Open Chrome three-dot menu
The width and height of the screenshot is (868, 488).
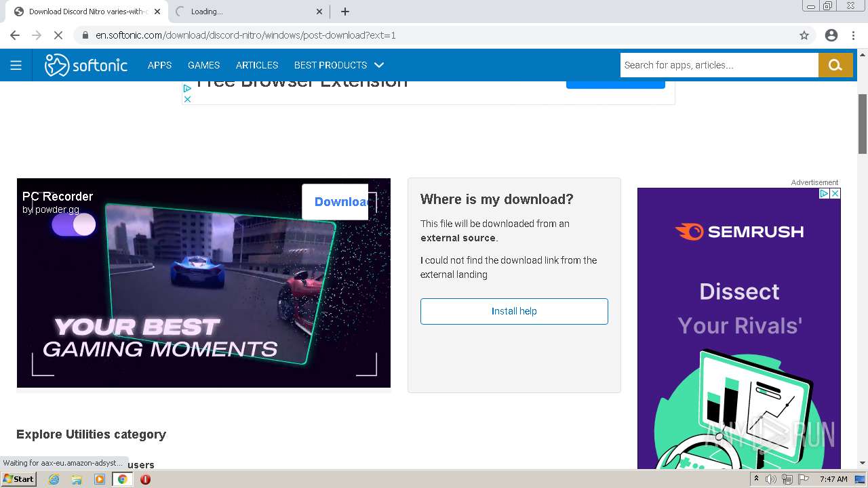pyautogui.click(x=853, y=35)
